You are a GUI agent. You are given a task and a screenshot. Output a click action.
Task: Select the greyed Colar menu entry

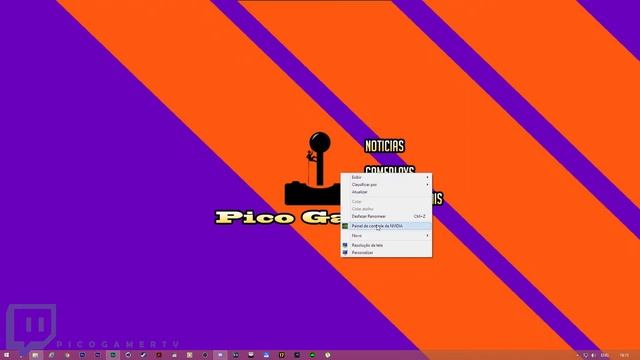[x=386, y=202]
